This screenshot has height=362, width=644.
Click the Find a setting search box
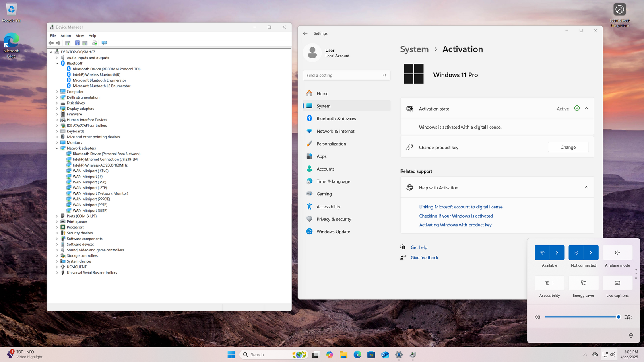click(x=347, y=75)
